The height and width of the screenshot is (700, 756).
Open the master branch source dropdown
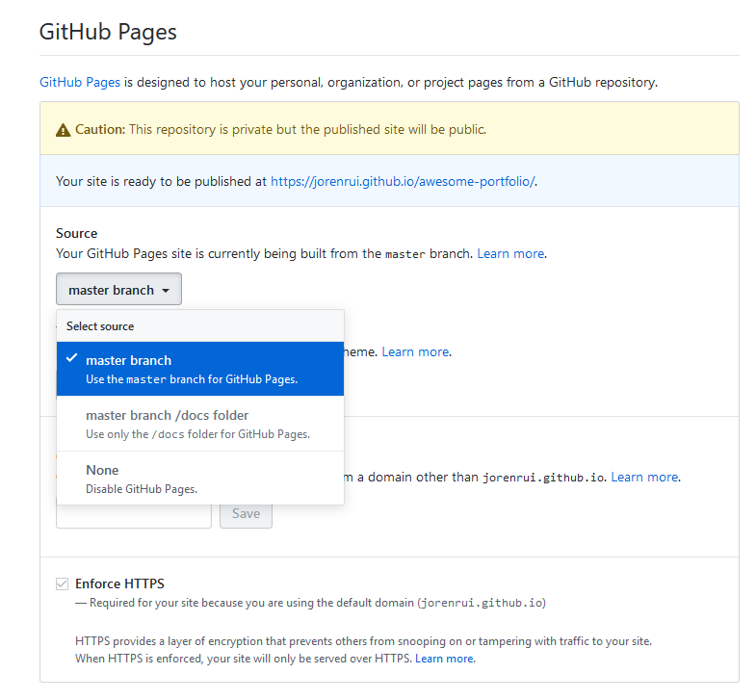(118, 289)
